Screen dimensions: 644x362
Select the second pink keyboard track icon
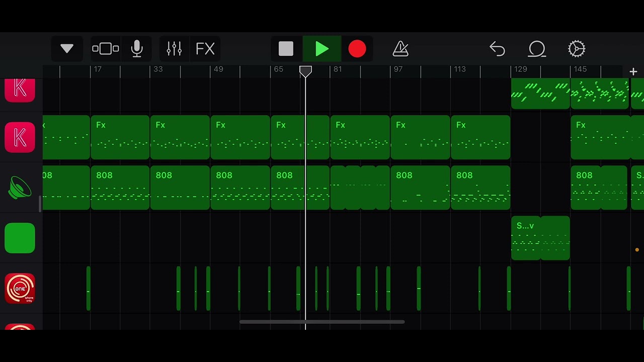pyautogui.click(x=20, y=137)
